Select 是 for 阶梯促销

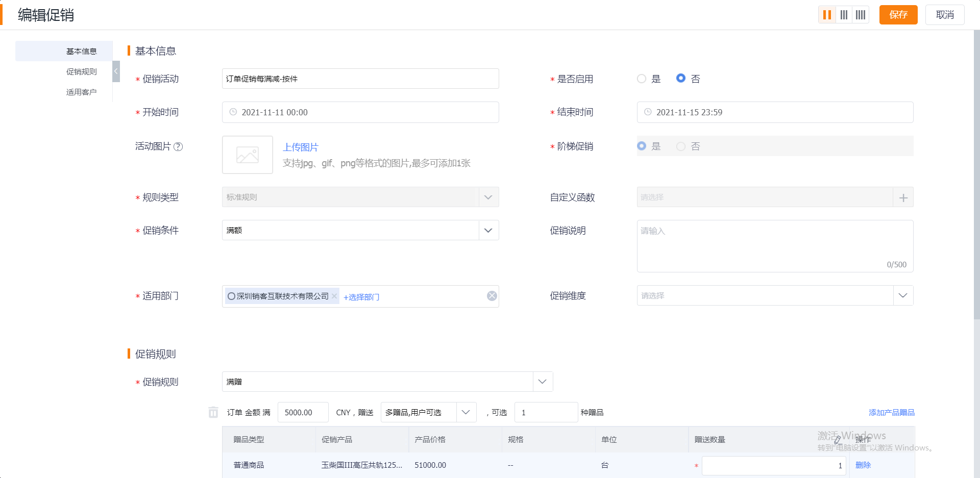pos(642,146)
